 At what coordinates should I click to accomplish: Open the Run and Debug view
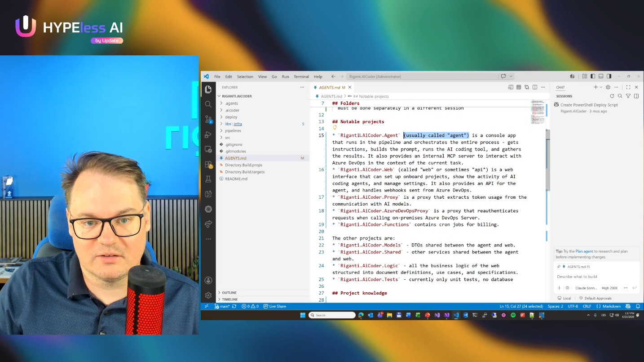[208, 134]
